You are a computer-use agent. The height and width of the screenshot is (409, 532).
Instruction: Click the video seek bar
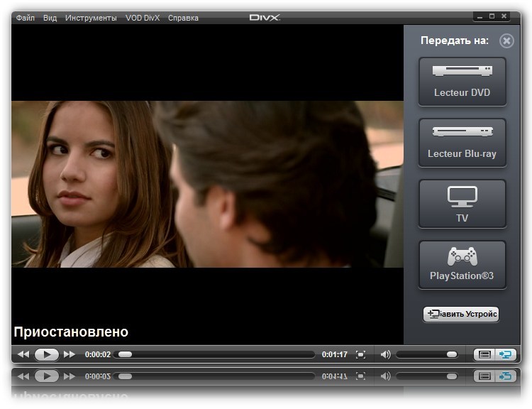click(216, 354)
